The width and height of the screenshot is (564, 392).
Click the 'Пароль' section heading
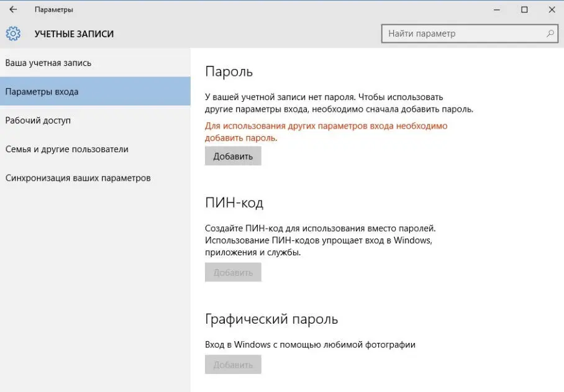pyautogui.click(x=229, y=71)
